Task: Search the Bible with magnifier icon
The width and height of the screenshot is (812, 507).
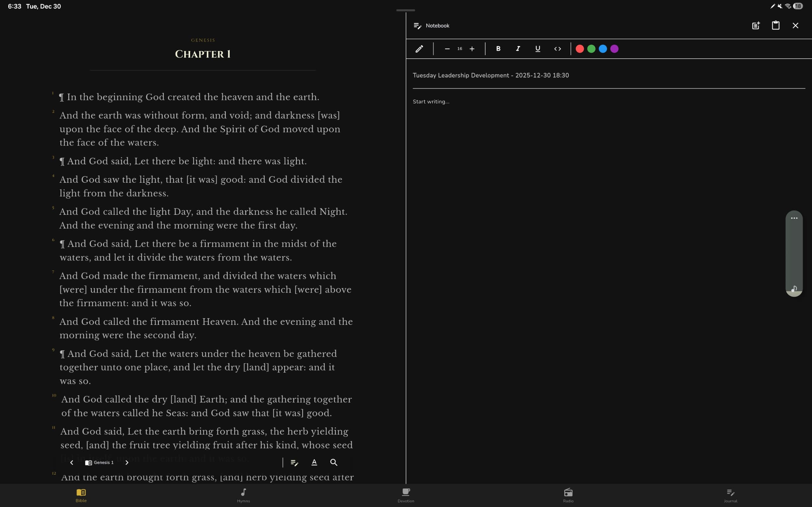Action: 334,462
